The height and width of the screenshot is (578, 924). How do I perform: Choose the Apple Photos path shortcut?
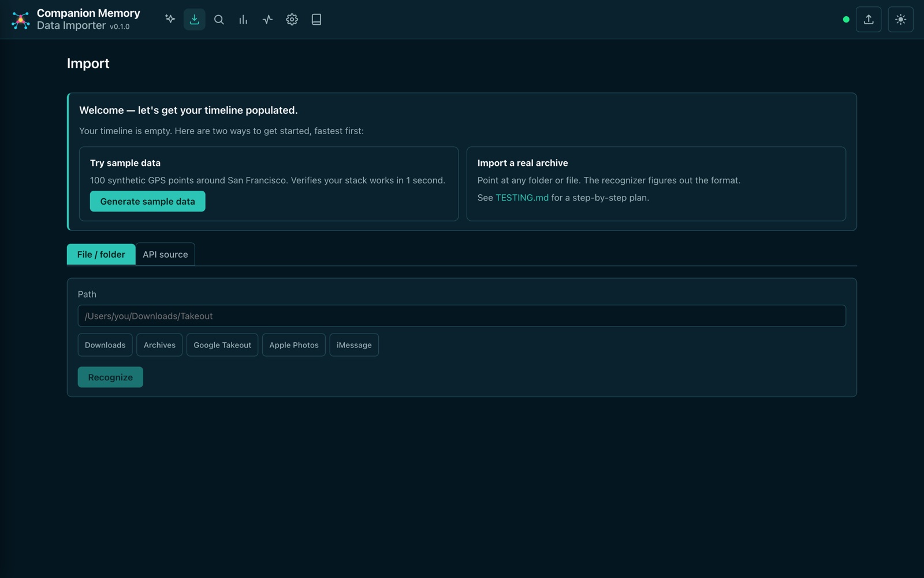click(x=294, y=345)
